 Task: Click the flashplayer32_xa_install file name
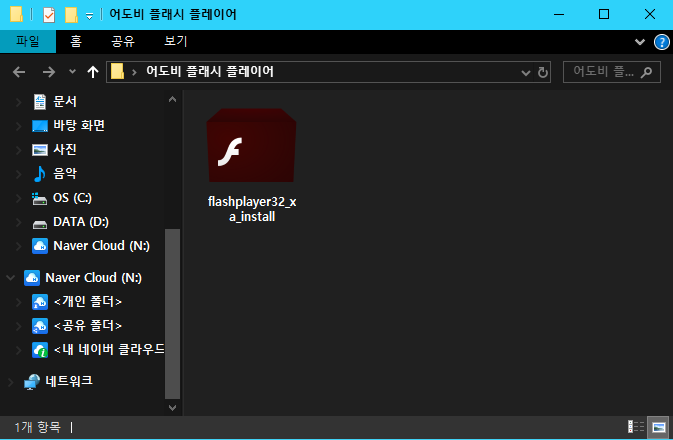tap(252, 209)
